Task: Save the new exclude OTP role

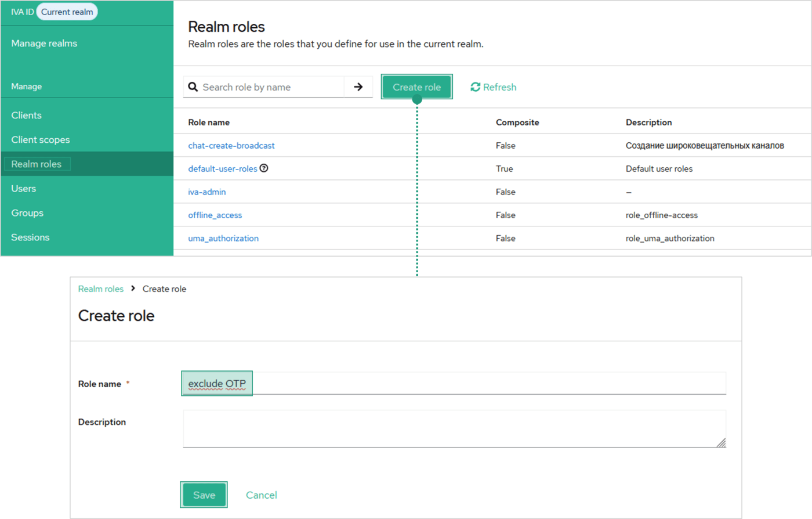Action: [204, 495]
